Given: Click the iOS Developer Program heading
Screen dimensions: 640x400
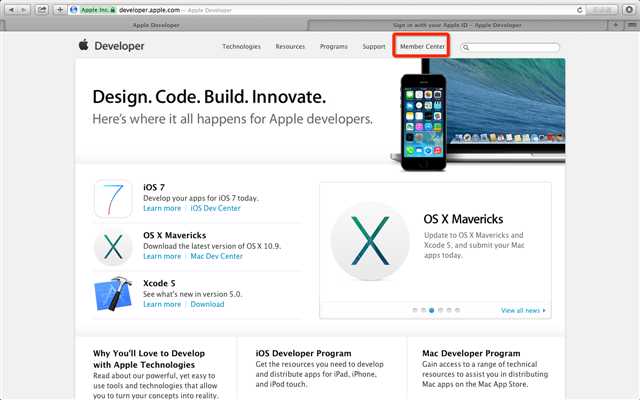Looking at the screenshot, I should click(303, 353).
